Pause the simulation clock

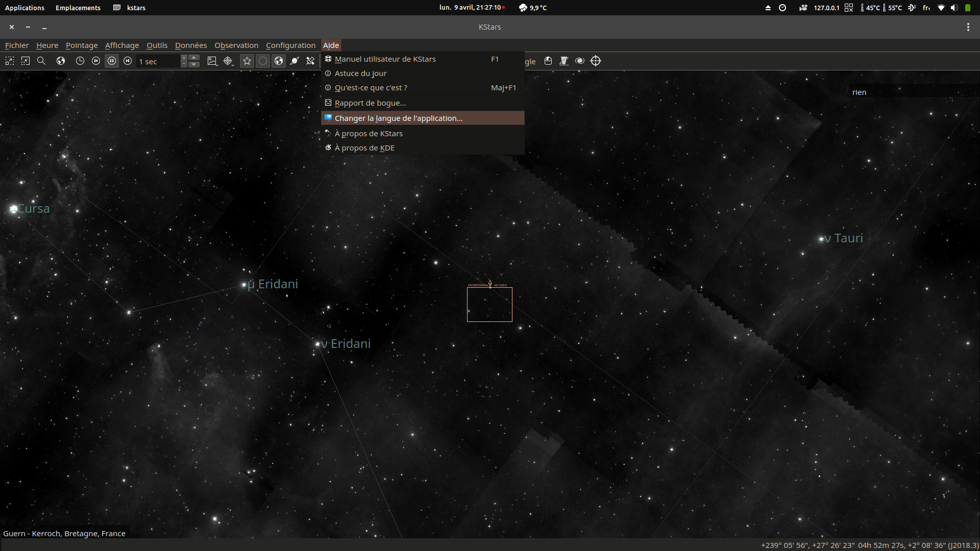click(112, 61)
